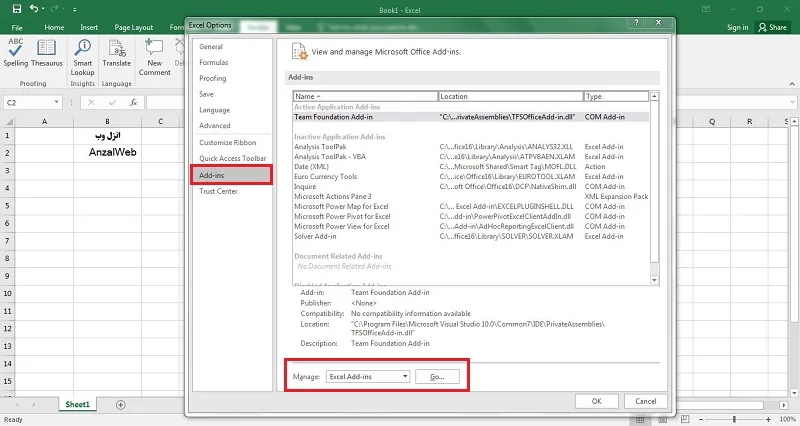Image resolution: width=800 pixels, height=426 pixels.
Task: Click Cancel in Excel Options
Action: click(645, 401)
